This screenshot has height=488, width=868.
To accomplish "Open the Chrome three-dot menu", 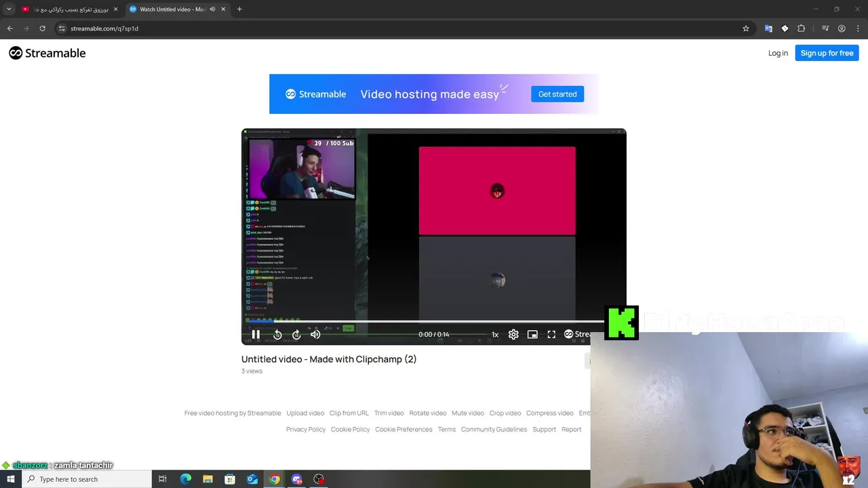I will tap(858, 28).
